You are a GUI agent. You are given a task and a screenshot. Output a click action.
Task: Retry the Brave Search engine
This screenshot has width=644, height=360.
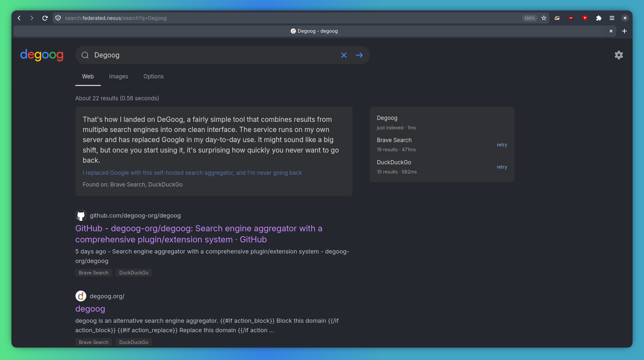[502, 145]
